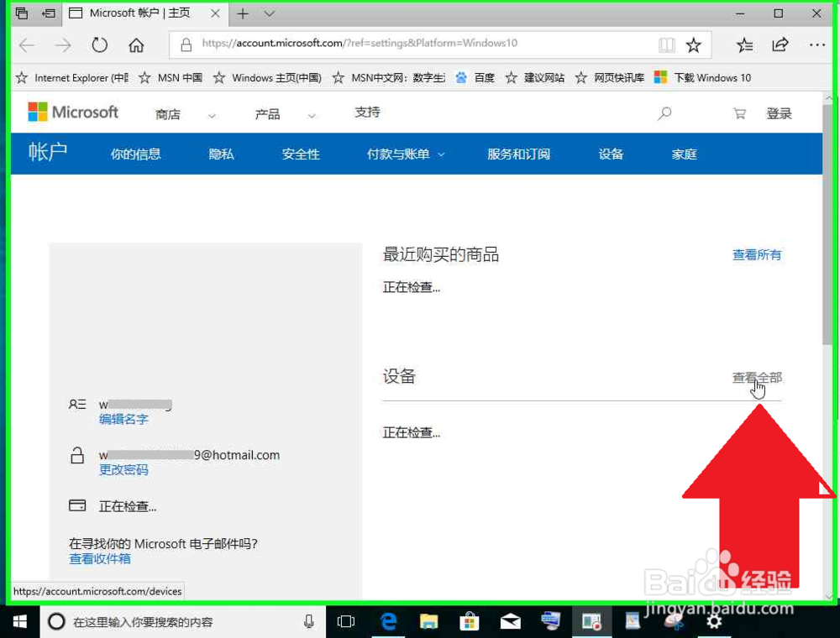The image size is (840, 638).
Task: Open File Explorer on the taskbar
Action: pos(428,621)
